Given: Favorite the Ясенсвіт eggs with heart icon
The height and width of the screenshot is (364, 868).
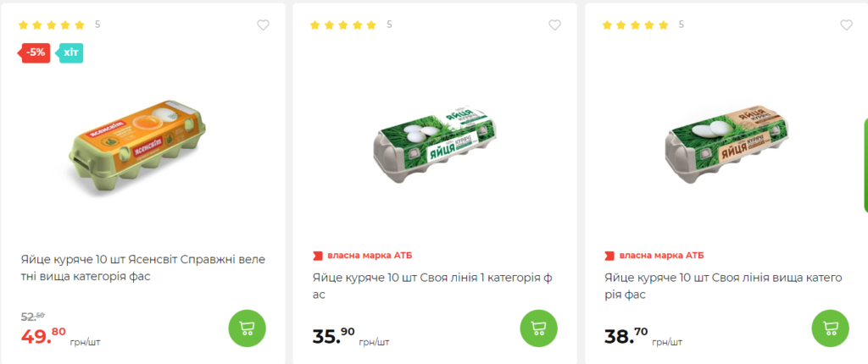Looking at the screenshot, I should pos(263,25).
